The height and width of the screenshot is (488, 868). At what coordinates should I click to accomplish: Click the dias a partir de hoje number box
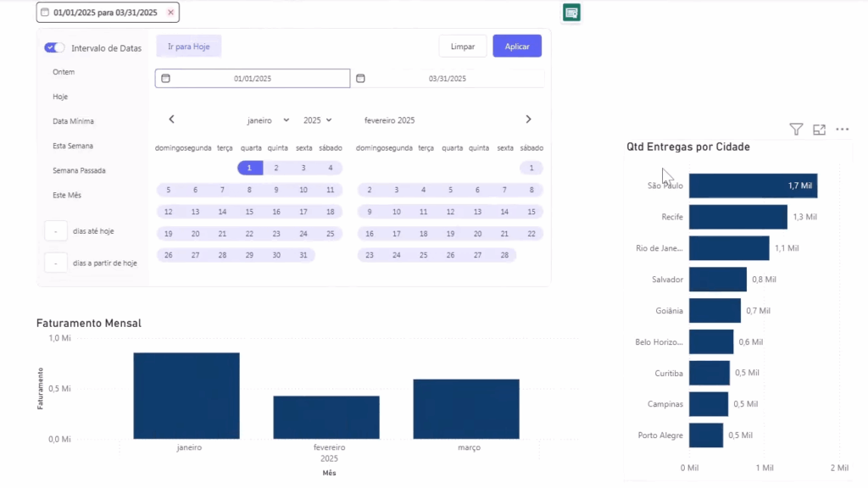[56, 263]
